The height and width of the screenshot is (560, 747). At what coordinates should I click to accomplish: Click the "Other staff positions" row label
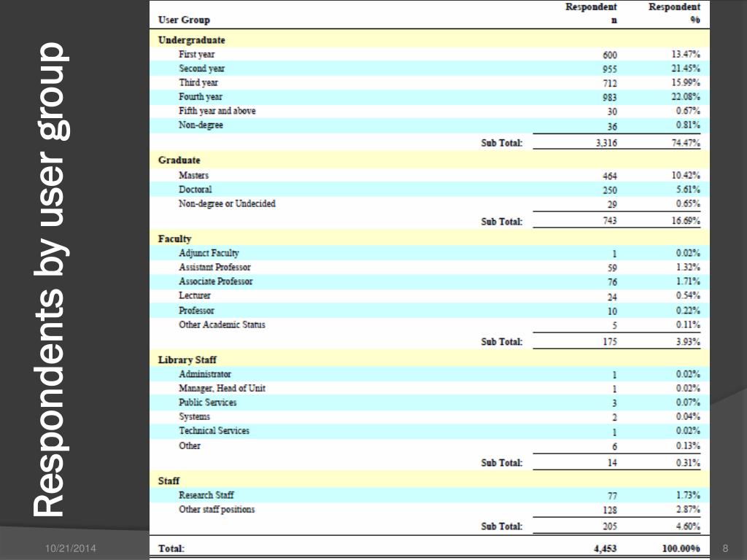coord(217,510)
